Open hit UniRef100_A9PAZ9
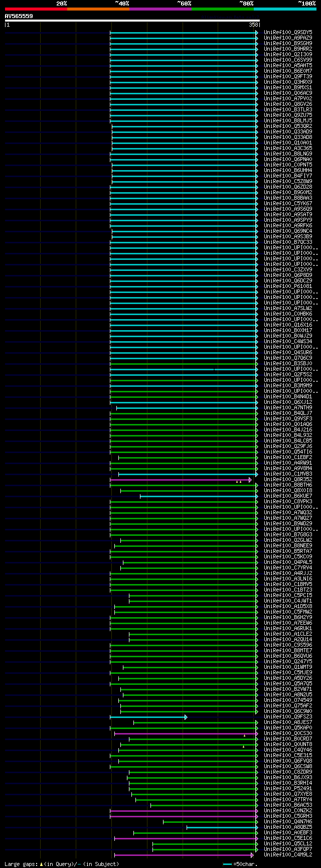The image size is (321, 868). click(x=288, y=38)
